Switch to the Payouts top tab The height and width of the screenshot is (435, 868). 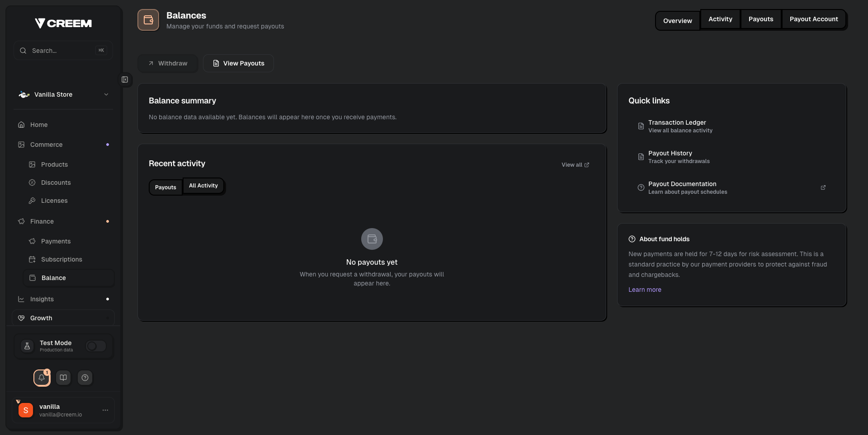(761, 19)
